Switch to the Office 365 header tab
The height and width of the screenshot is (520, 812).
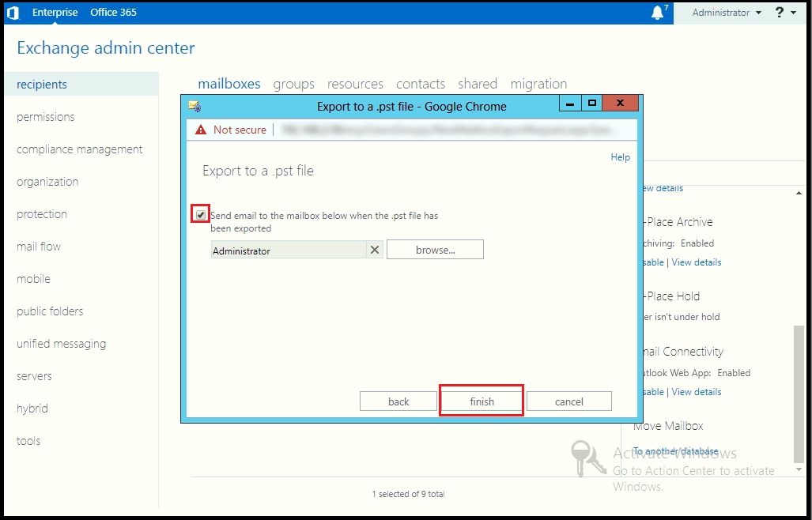click(113, 13)
